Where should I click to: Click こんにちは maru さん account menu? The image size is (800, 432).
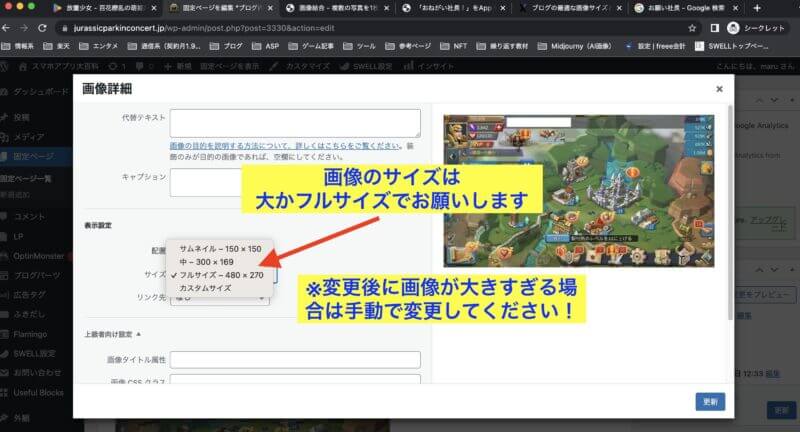[756, 66]
